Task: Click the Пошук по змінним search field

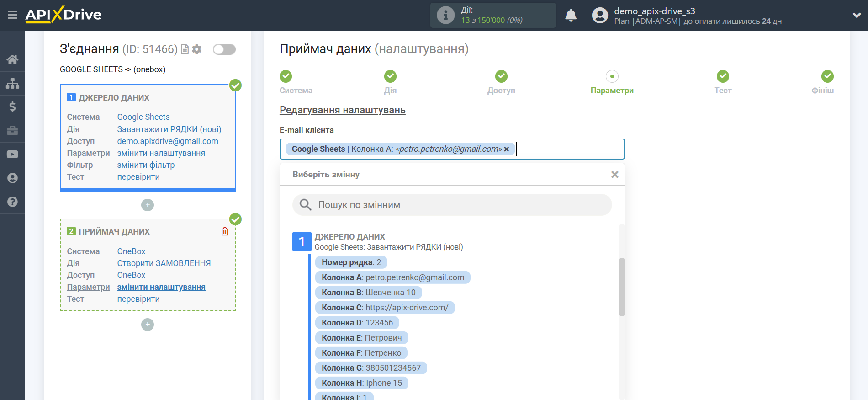Action: click(x=452, y=205)
